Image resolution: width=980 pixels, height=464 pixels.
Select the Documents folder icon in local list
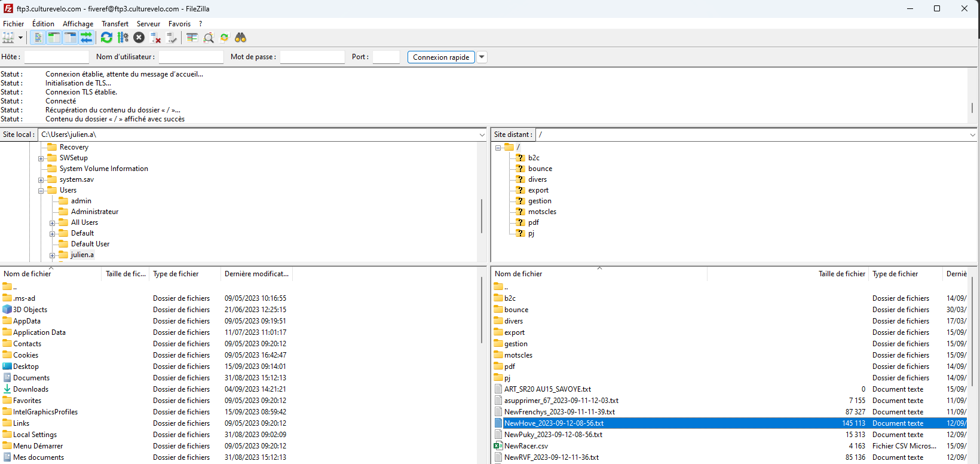pyautogui.click(x=7, y=378)
